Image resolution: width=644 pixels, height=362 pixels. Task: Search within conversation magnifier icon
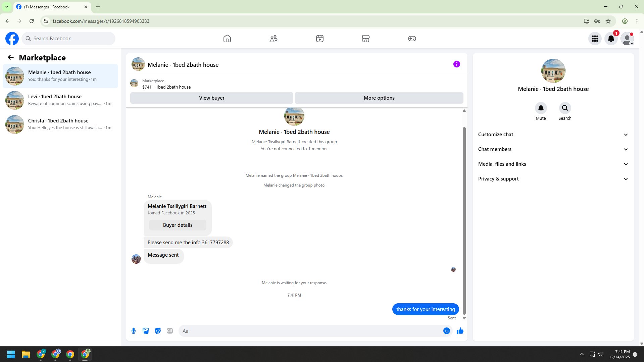565,108
